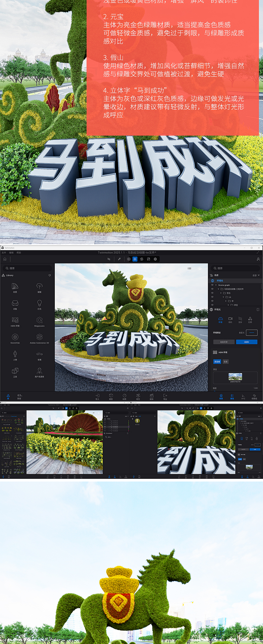Toggle visibility eye for 山 folder
The height and width of the screenshot is (644, 263).
point(212,297)
